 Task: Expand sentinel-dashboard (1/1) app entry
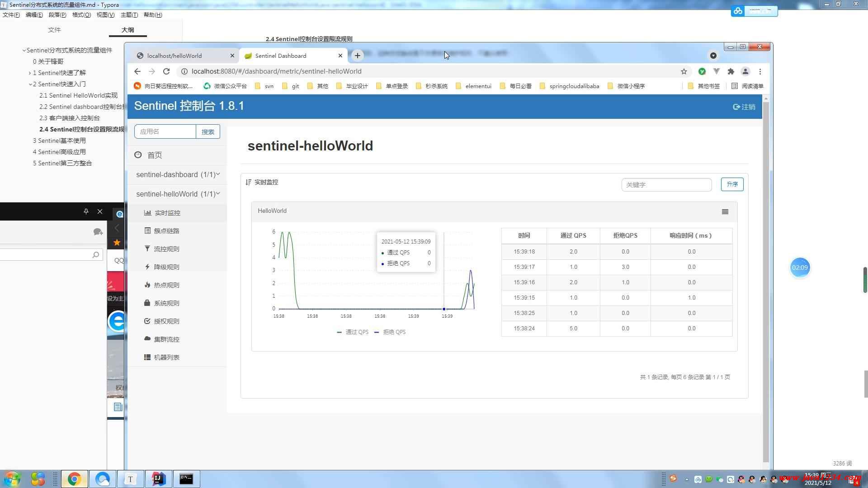pyautogui.click(x=177, y=174)
